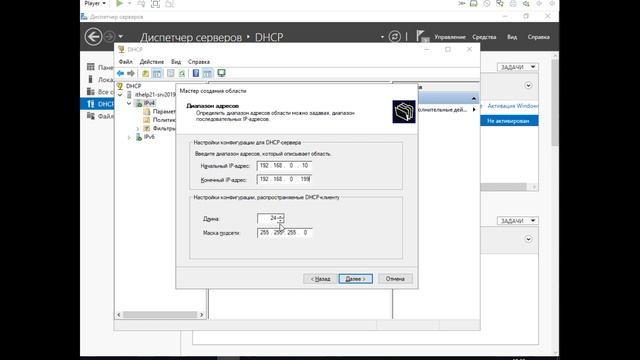Click Server Manager round forward arrow

[109, 37]
